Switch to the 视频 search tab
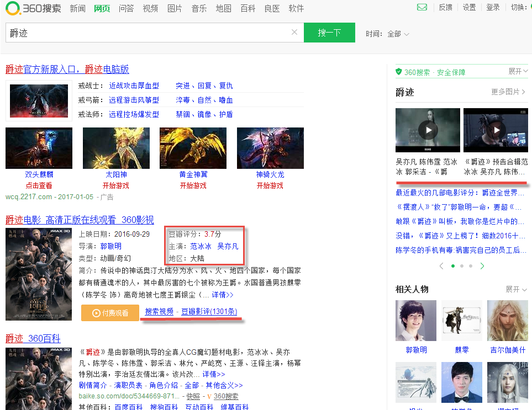The image size is (532, 410). click(x=150, y=8)
